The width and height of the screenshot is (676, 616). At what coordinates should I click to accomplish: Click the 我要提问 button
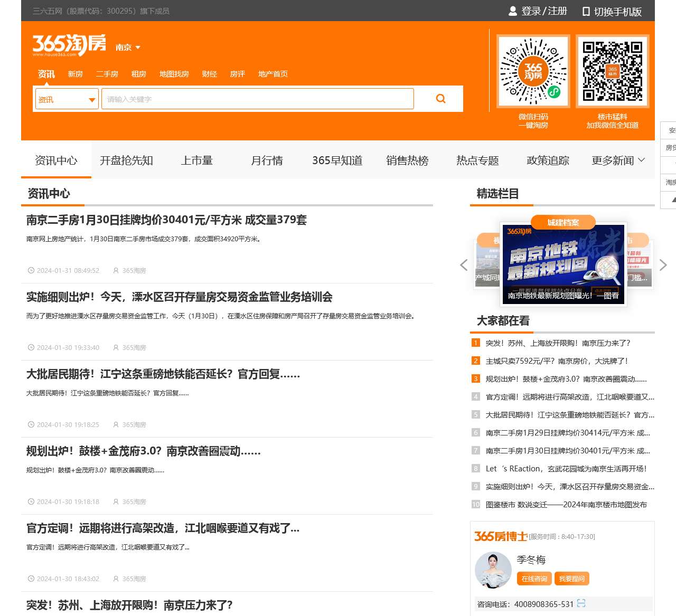click(x=572, y=579)
